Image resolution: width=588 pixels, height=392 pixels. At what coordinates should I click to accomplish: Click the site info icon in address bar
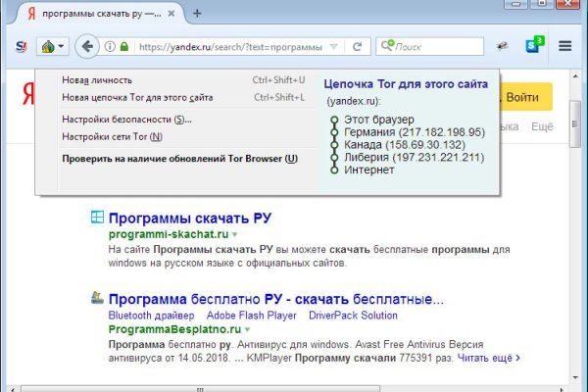coord(109,46)
